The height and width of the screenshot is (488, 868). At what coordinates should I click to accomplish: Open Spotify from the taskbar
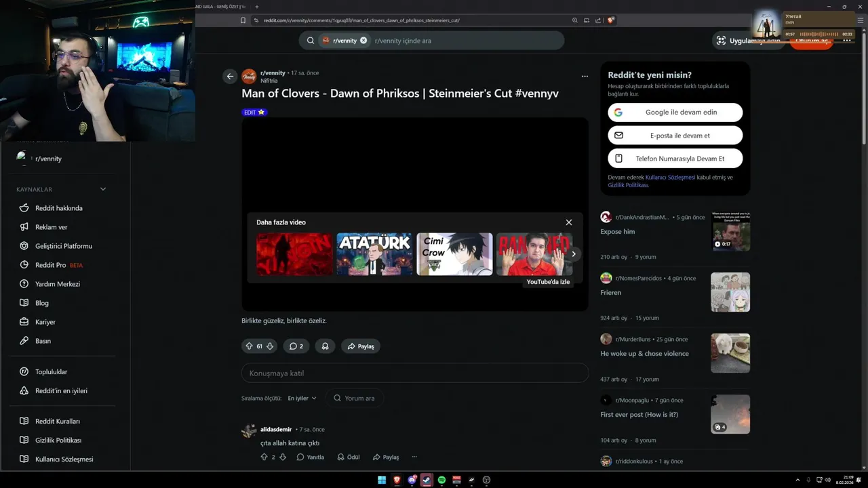441,480
